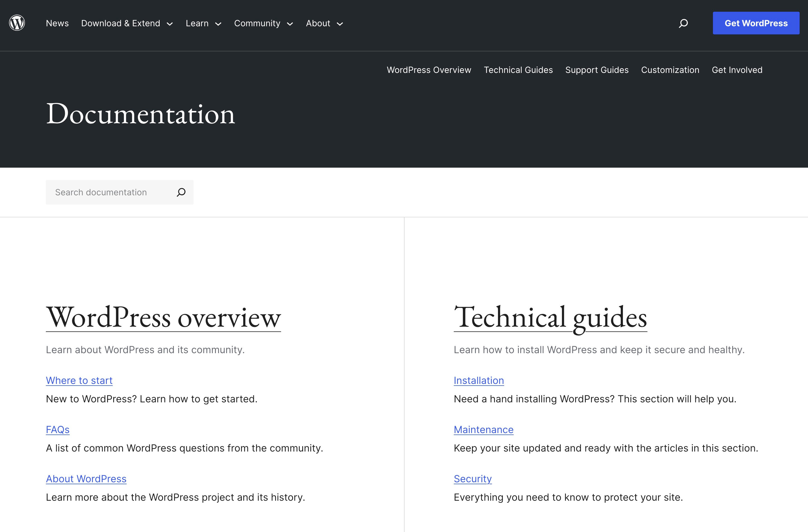Click the WordPress logo
This screenshot has height=532, width=808.
coord(17,23)
